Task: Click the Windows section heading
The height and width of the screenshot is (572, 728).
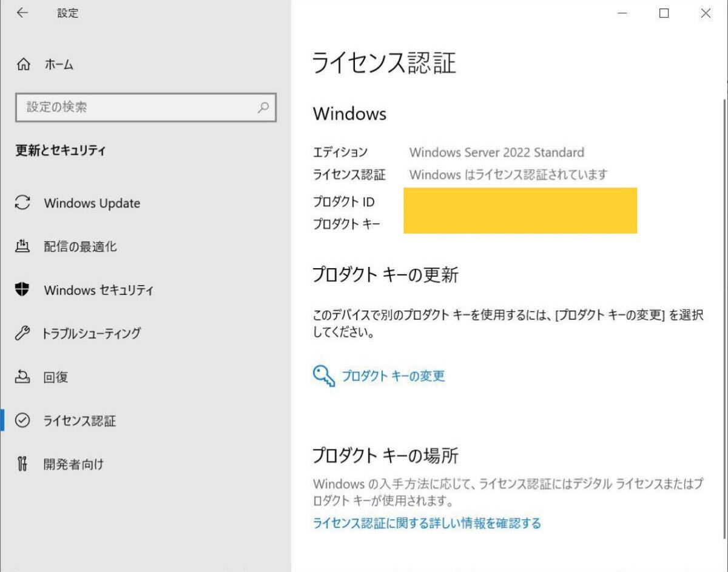Action: tap(349, 113)
